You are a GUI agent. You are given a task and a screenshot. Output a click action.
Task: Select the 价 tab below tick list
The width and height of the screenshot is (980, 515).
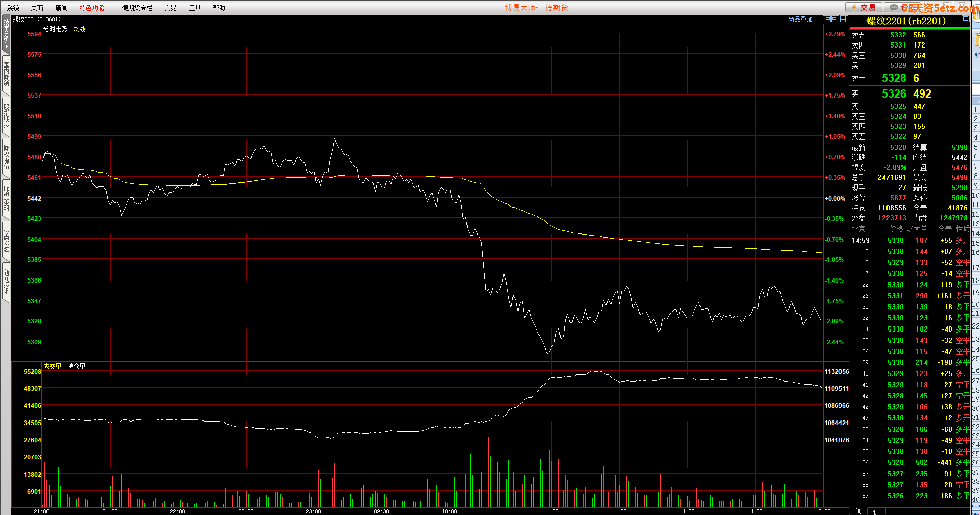coord(876,511)
